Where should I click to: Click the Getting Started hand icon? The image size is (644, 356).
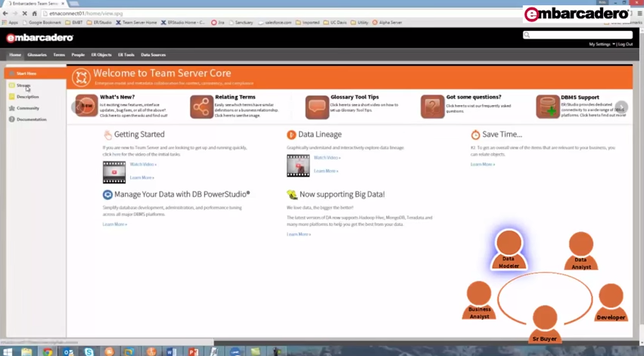tap(107, 135)
